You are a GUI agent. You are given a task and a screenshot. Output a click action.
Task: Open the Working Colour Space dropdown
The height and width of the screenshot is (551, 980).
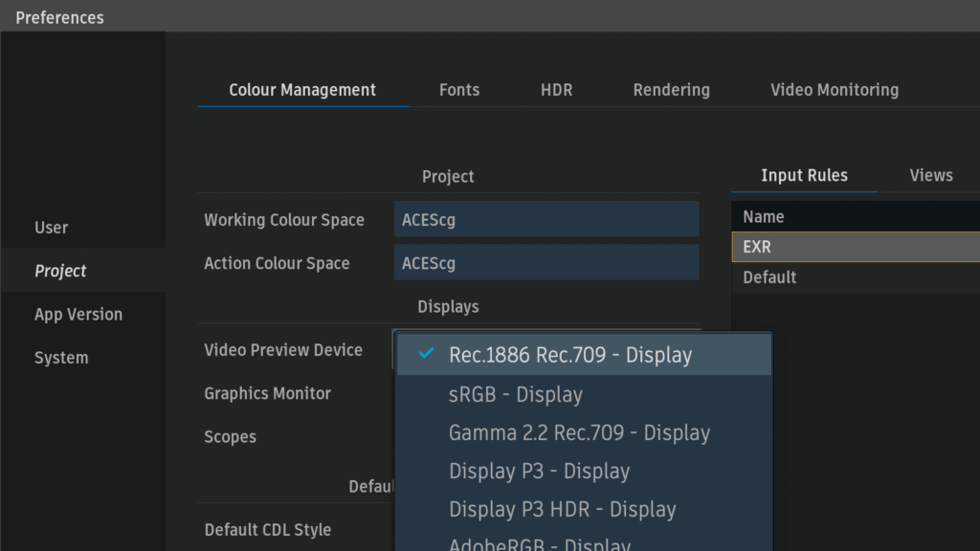[x=546, y=219]
